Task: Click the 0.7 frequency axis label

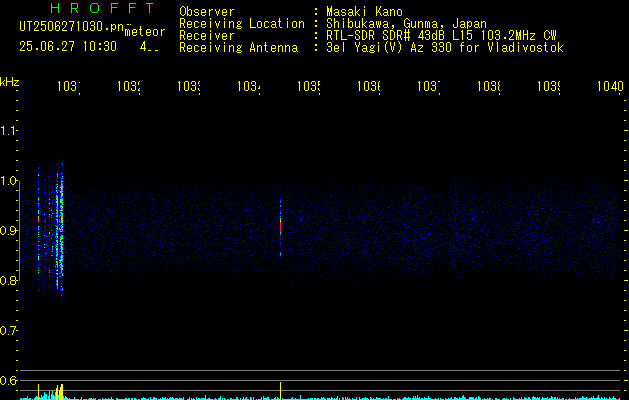Action: click(x=8, y=330)
